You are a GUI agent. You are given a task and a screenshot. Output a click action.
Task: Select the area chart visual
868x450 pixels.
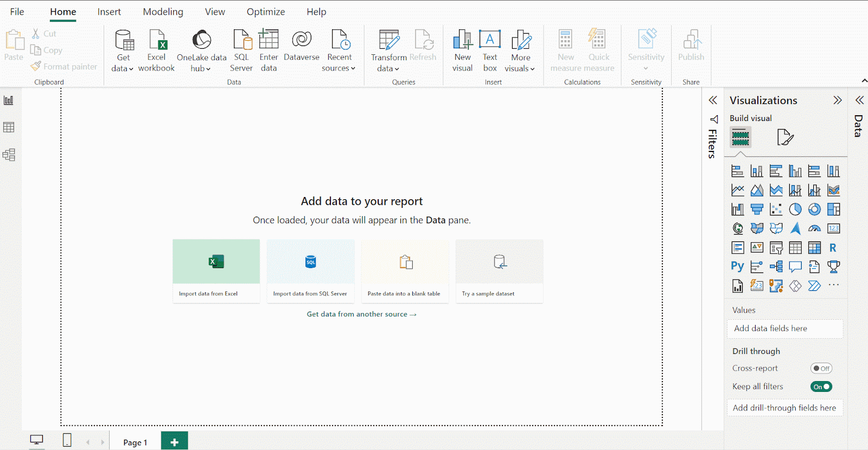click(x=757, y=190)
